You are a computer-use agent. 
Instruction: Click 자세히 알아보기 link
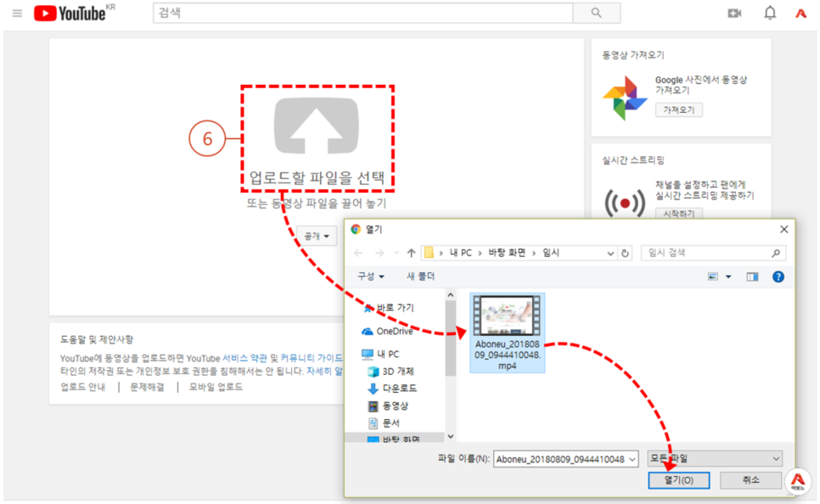[x=324, y=371]
